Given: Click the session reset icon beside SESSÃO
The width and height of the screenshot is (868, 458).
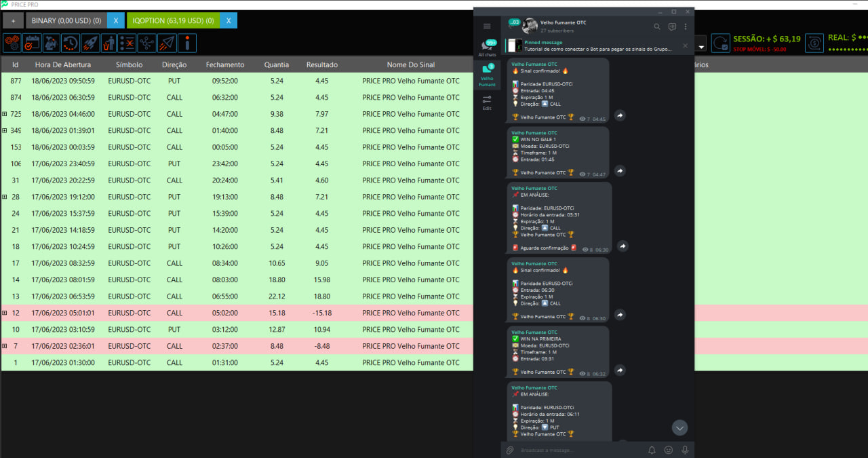Looking at the screenshot, I should click(x=721, y=43).
